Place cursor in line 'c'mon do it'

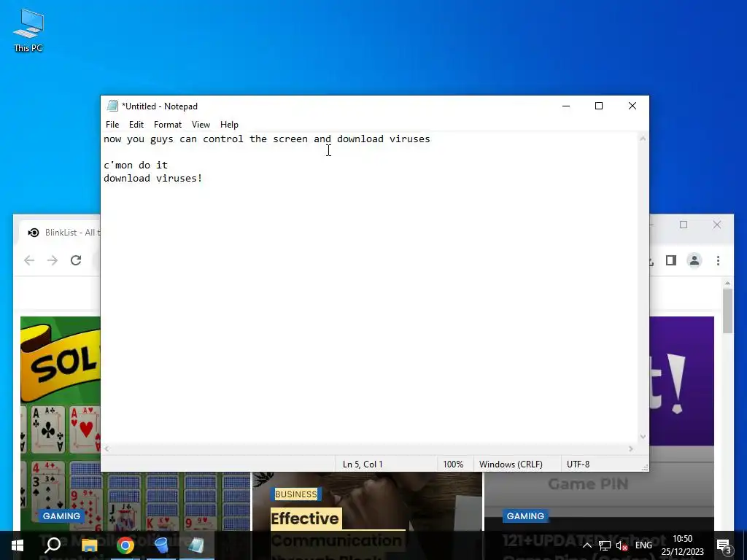click(136, 166)
